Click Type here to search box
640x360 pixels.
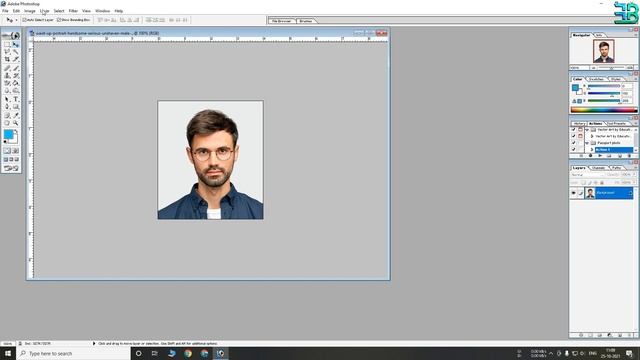tap(73, 353)
